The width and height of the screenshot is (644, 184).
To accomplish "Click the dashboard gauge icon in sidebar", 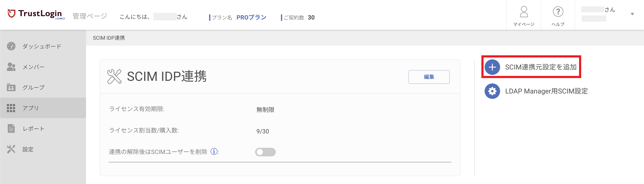I will pyautogui.click(x=11, y=46).
